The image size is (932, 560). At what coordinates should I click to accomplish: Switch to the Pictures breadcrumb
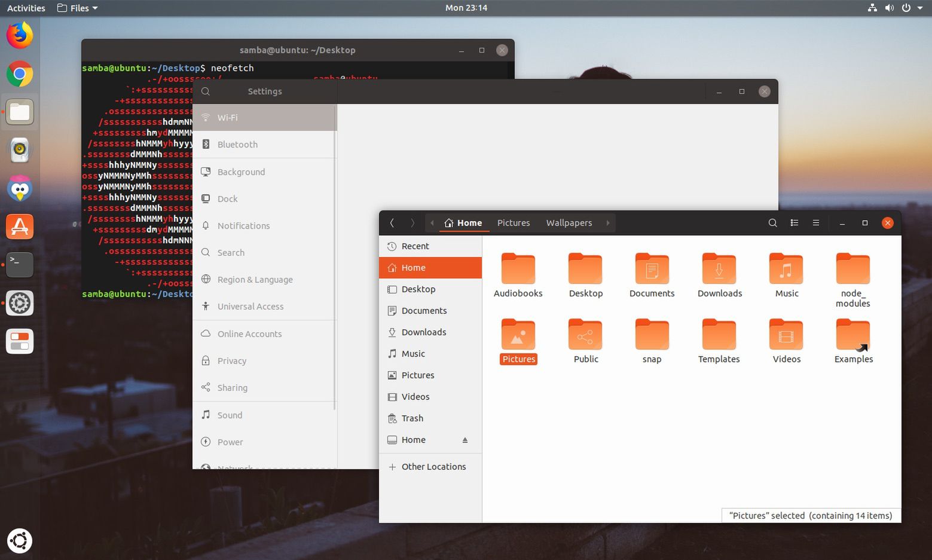(x=513, y=222)
